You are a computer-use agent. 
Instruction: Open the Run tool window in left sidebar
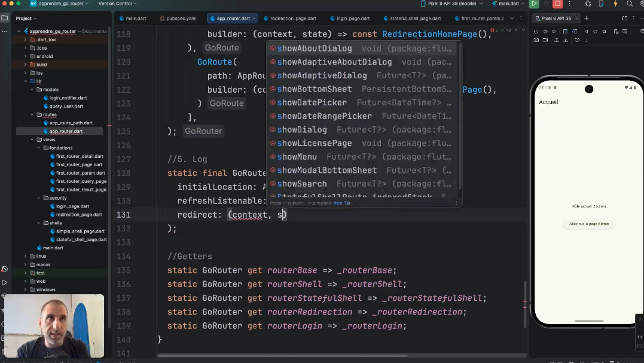point(5,282)
